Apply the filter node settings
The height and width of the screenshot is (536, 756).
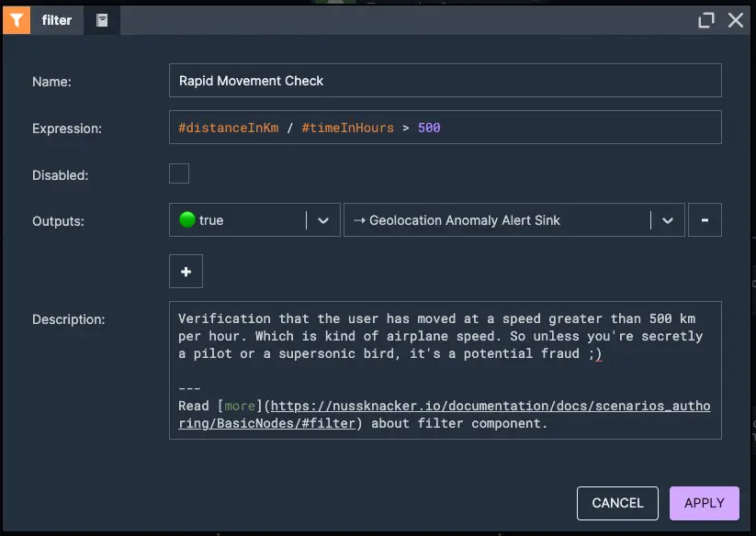[x=705, y=503]
